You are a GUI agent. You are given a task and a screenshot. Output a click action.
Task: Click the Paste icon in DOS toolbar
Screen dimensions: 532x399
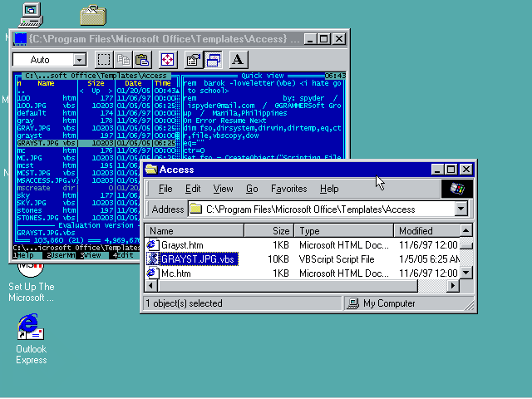pos(142,60)
